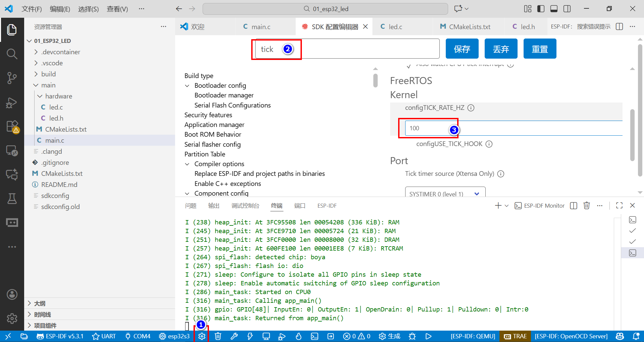
Task: Open README.md in explorer
Action: 59,185
